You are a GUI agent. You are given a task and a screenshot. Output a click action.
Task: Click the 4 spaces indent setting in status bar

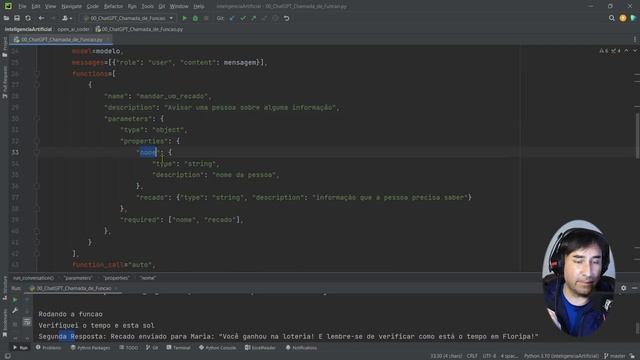point(509,356)
